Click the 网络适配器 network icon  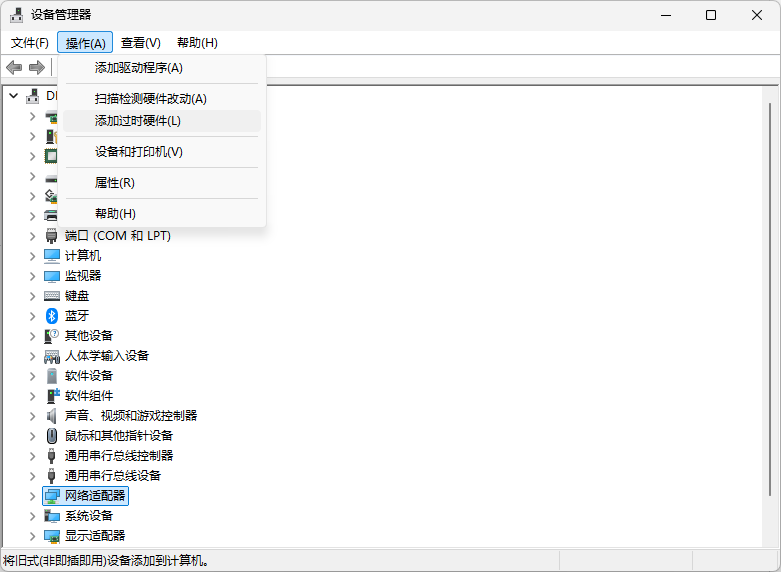[x=52, y=496]
